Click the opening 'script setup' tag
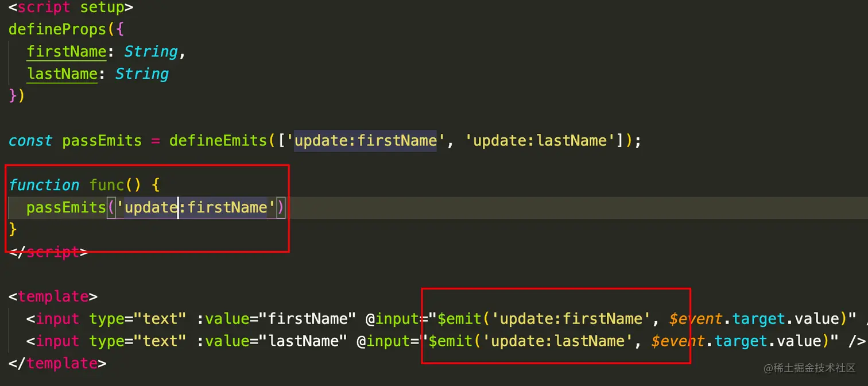 pos(71,8)
